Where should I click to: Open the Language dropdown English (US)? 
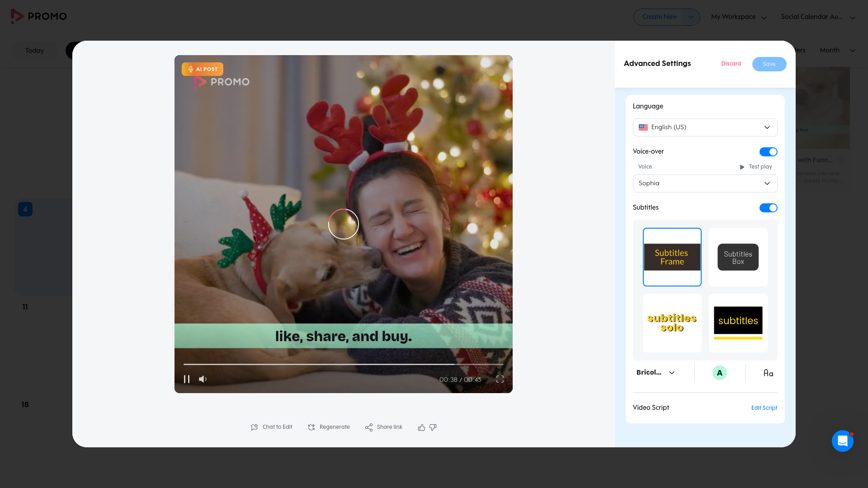(705, 127)
